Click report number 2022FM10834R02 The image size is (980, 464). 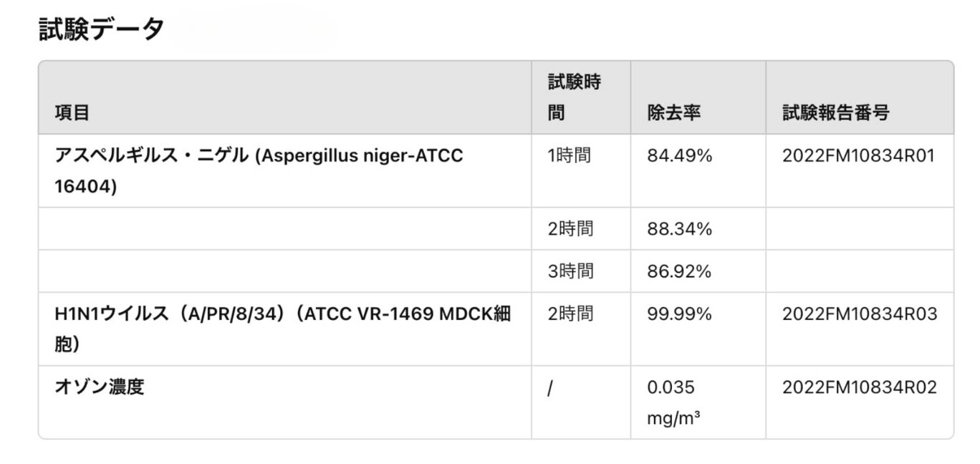(859, 387)
